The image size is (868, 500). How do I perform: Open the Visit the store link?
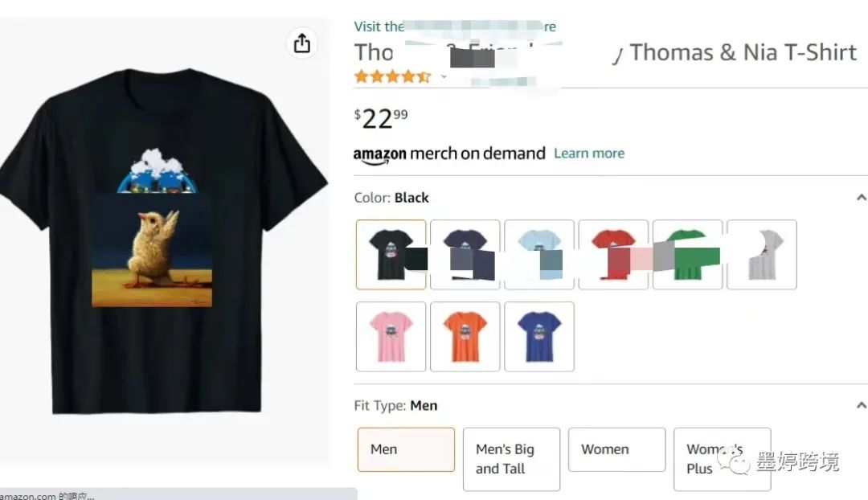click(x=455, y=26)
